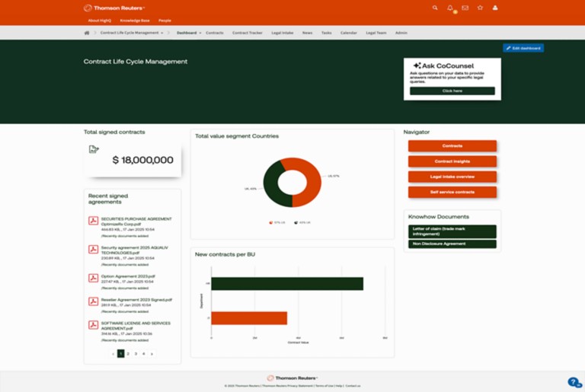
Task: Open Knowledge Base menu item
Action: click(x=135, y=21)
